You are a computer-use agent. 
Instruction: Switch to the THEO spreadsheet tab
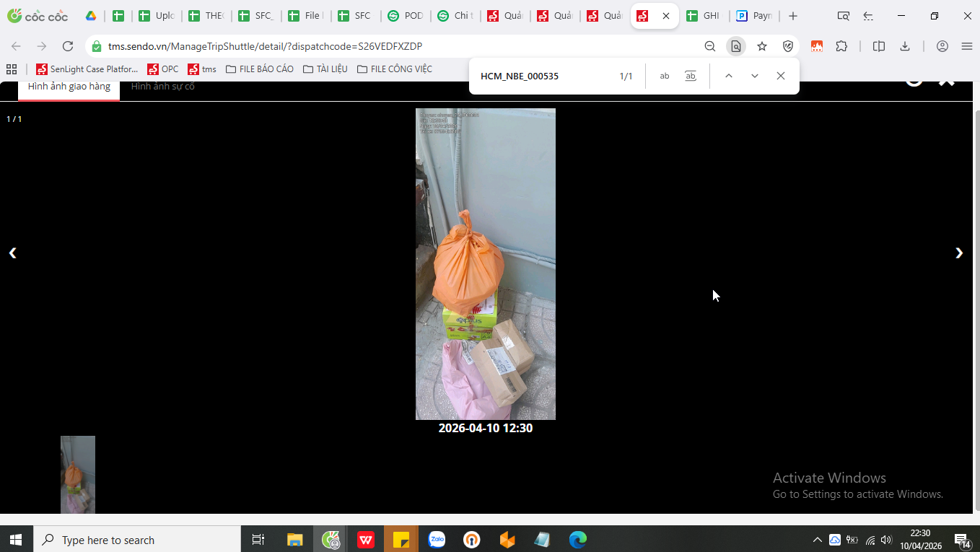(x=206, y=16)
